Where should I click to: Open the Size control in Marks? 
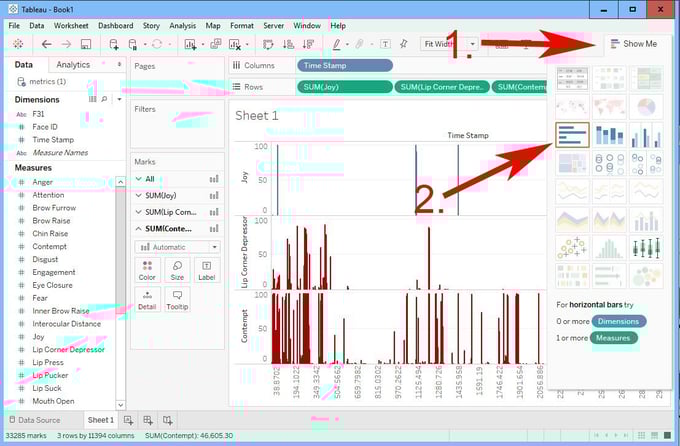(x=177, y=269)
